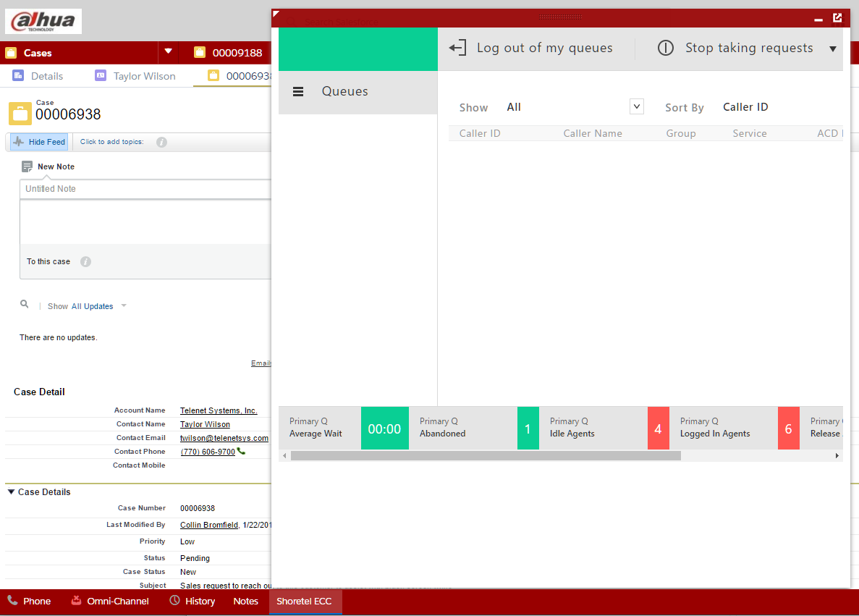This screenshot has height=616, width=859.
Task: Click the Cases briefcase icon in the red bar
Action: pos(10,53)
